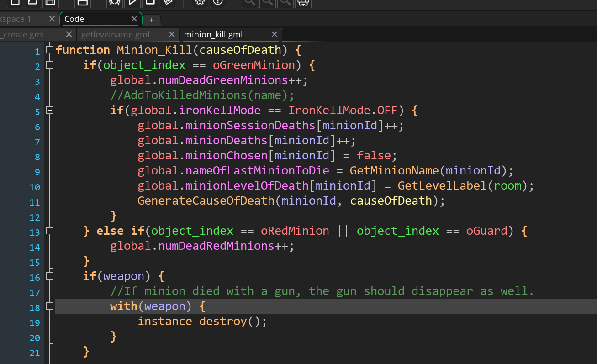Clean the build cache with the brush icon
597x364 pixels.
168,2
